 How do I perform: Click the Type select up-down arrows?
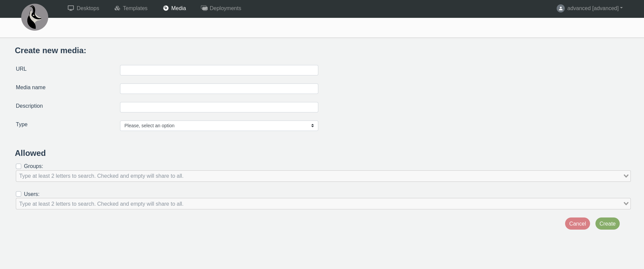coord(313,126)
